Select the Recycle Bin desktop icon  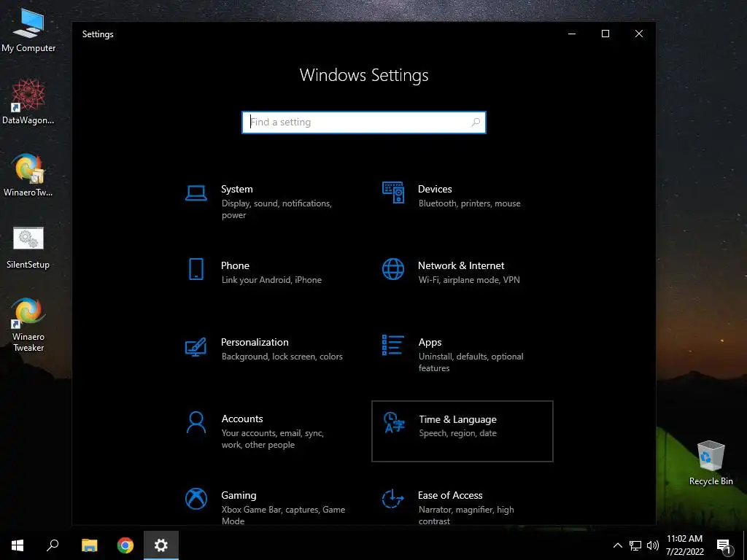pyautogui.click(x=711, y=462)
